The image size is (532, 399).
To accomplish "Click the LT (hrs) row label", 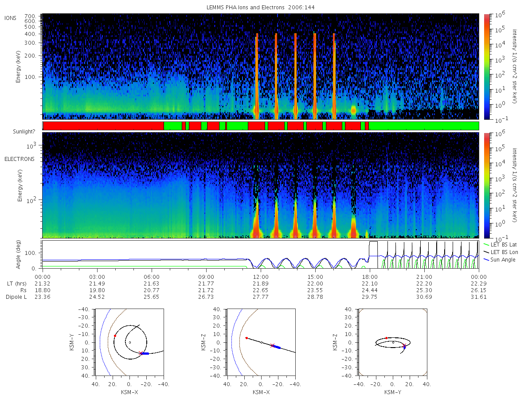I will (x=16, y=283).
